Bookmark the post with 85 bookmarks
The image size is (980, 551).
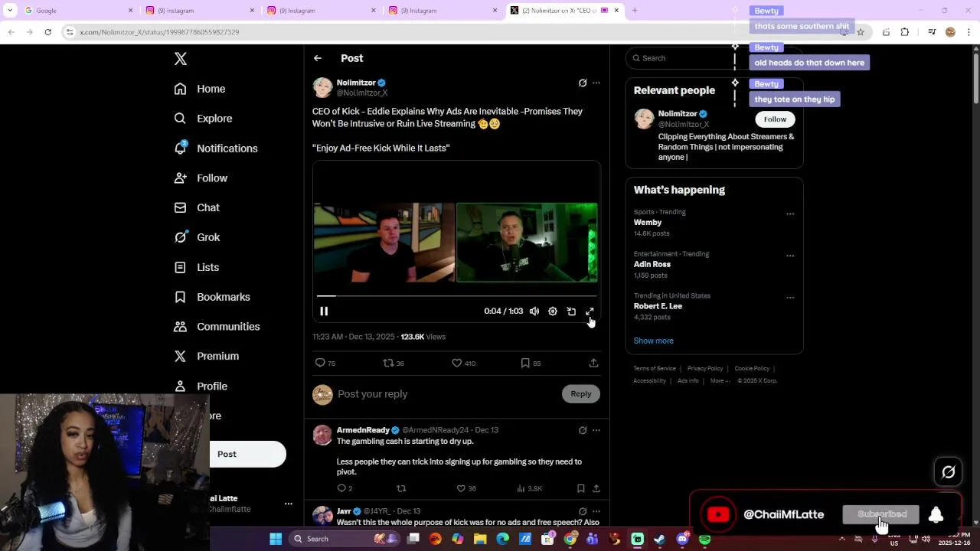[531, 363]
